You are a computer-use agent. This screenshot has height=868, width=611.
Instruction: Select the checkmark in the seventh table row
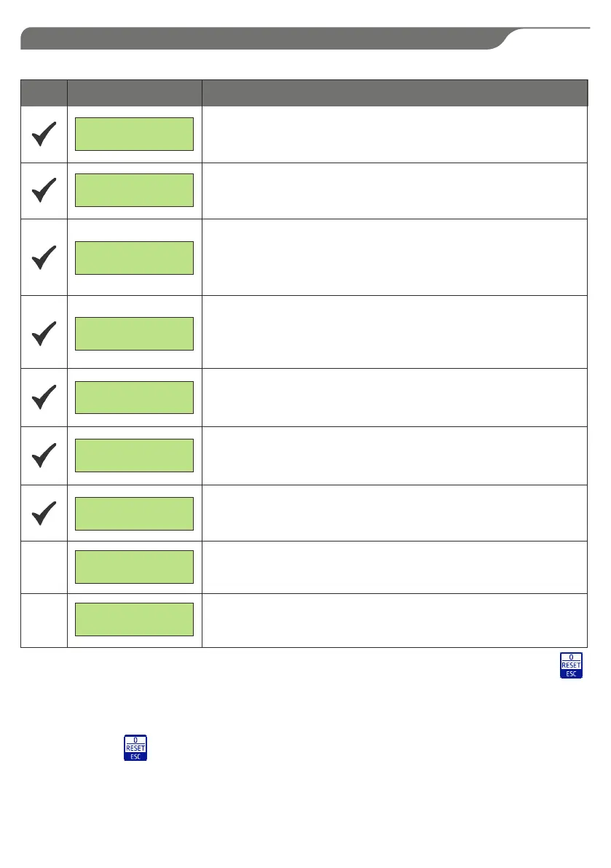(x=44, y=513)
